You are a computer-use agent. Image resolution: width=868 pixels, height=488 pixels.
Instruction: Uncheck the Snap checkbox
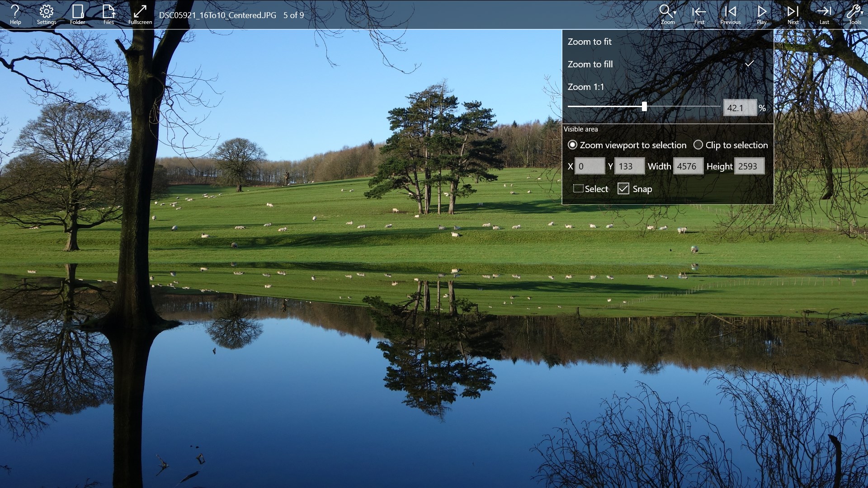point(623,189)
